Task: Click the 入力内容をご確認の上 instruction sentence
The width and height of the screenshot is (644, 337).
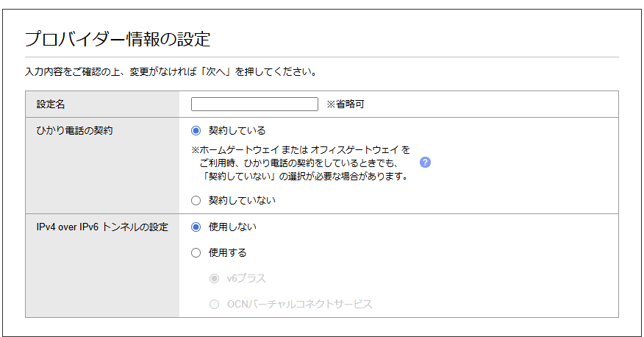Action: coord(171,72)
